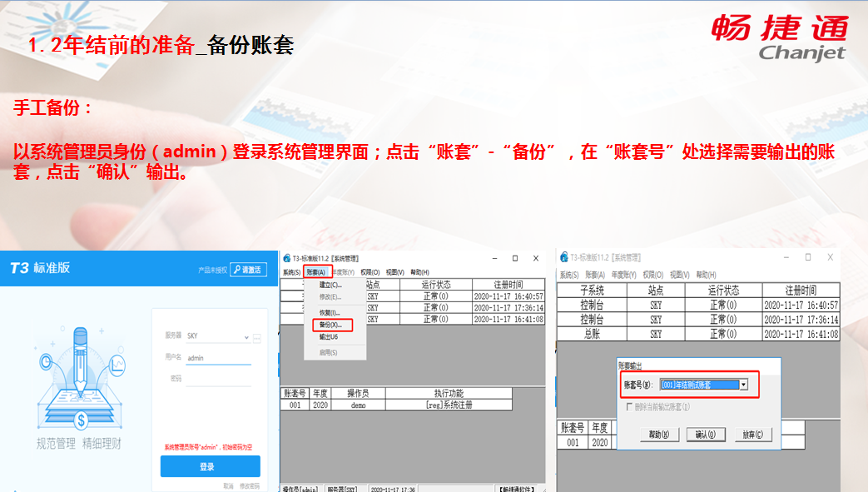Image resolution: width=868 pixels, height=492 pixels.
Task: Click 站点 column header in right window
Action: point(656,291)
